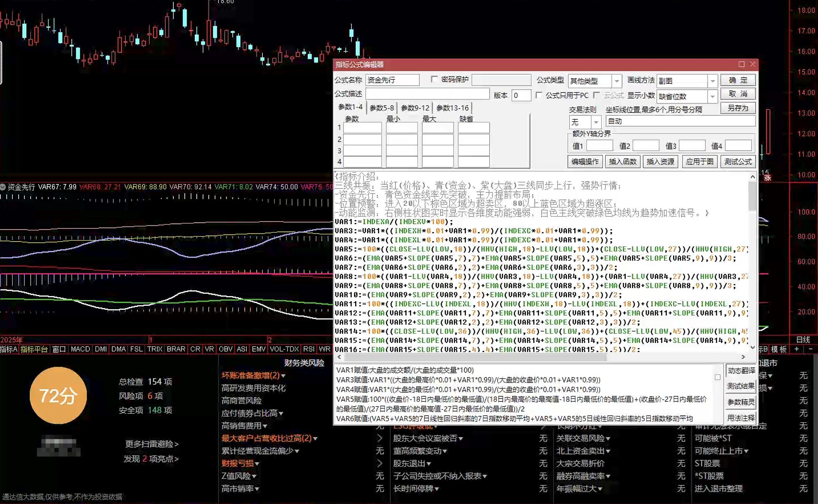This screenshot has width=818, height=504.
Task: Enable the 密码保护 checkbox
Action: (x=434, y=79)
